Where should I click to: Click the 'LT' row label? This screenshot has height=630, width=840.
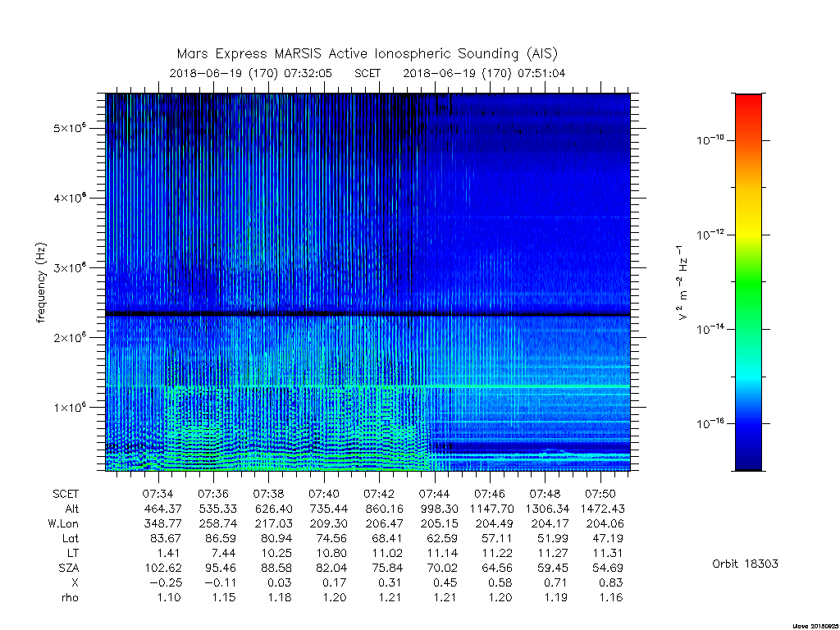click(72, 553)
